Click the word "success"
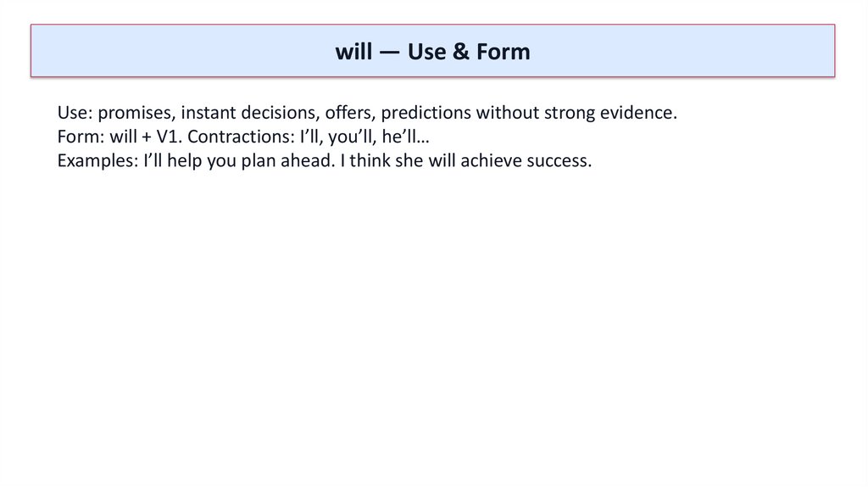Screen dimensions: 868x487 [x=557, y=161]
